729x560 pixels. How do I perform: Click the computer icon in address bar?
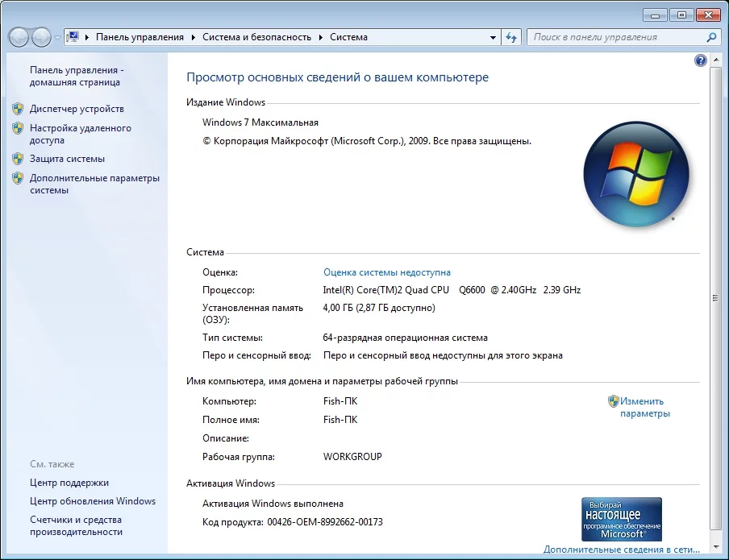[73, 37]
